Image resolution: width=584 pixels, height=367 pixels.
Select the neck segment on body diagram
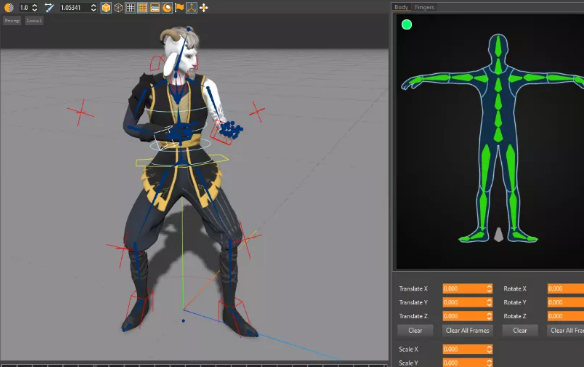click(x=498, y=66)
